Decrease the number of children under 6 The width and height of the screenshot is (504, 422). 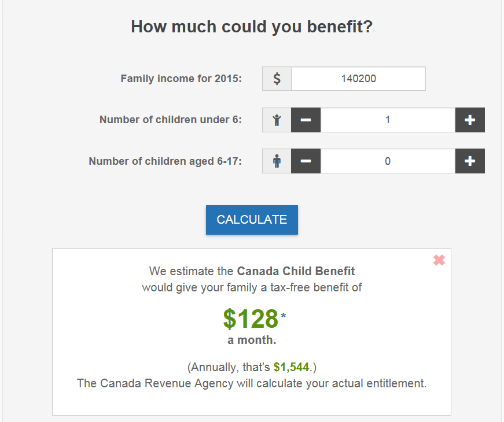(x=306, y=120)
